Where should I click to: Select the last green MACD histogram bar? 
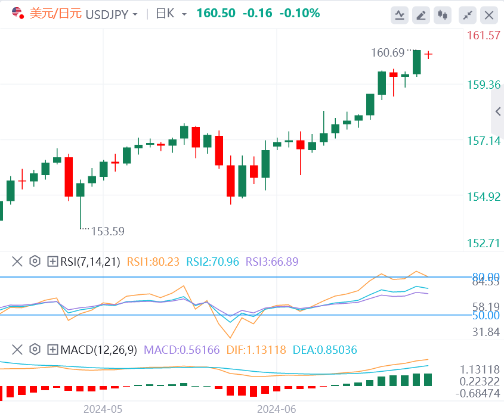point(428,379)
